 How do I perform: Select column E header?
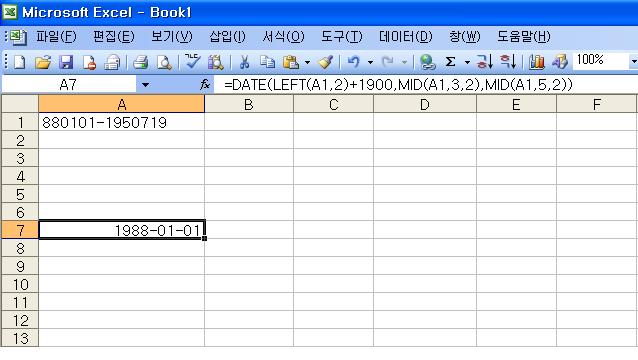click(x=516, y=105)
